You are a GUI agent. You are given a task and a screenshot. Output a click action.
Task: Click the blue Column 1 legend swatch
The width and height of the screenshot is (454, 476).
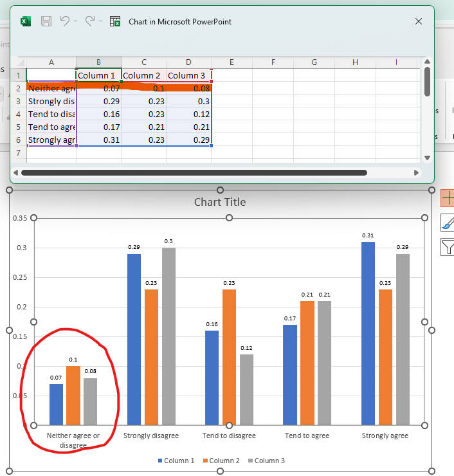click(x=160, y=461)
